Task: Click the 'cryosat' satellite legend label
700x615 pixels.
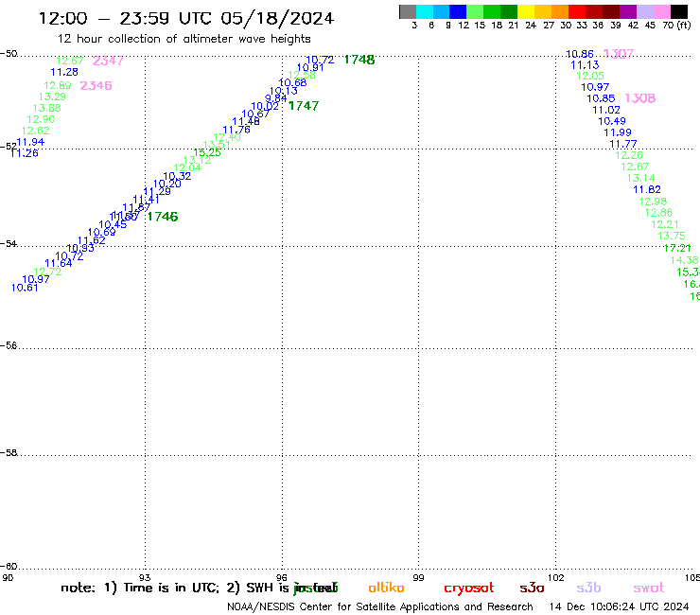Action: click(x=469, y=589)
